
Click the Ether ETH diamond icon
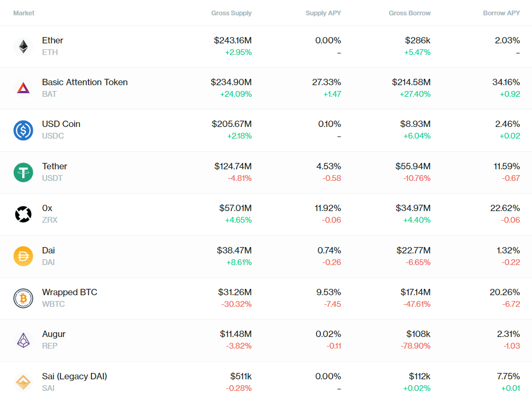tap(23, 47)
